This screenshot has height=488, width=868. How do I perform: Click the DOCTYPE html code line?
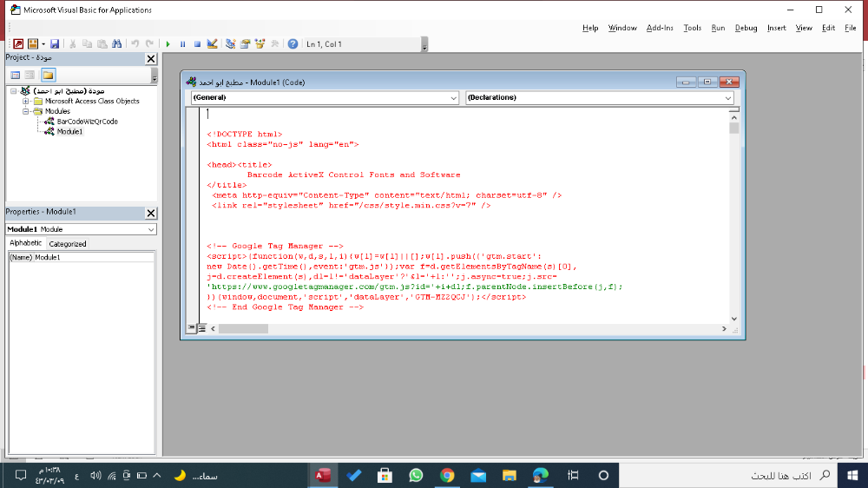point(244,134)
